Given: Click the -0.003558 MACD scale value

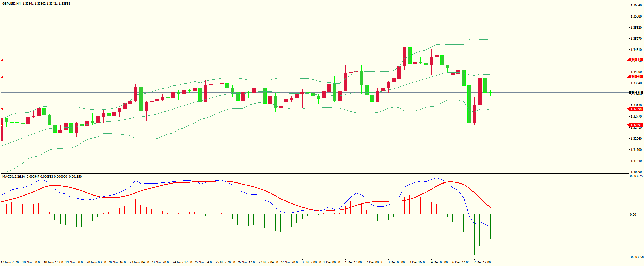Looking at the screenshot, I should pyautogui.click(x=636, y=257).
